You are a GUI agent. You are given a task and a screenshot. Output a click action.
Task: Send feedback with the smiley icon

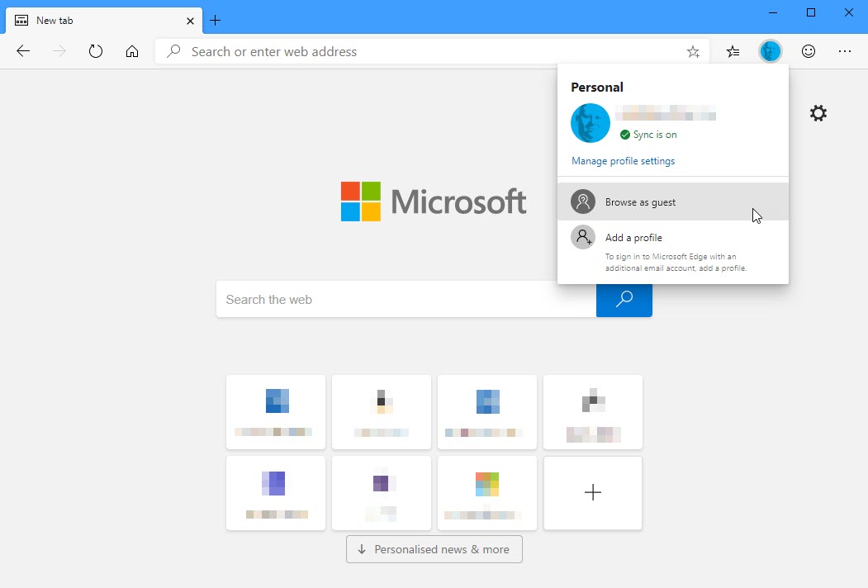pos(809,51)
